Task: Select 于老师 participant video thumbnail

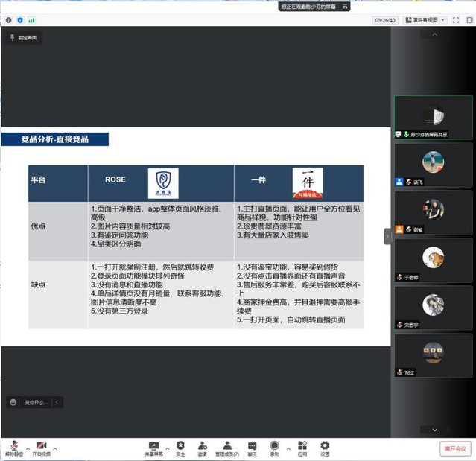Action: (433, 260)
